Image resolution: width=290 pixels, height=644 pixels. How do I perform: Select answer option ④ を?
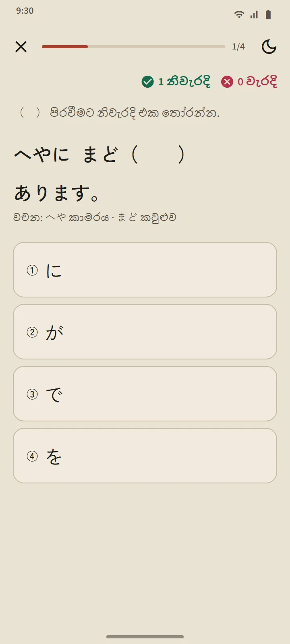pos(145,456)
